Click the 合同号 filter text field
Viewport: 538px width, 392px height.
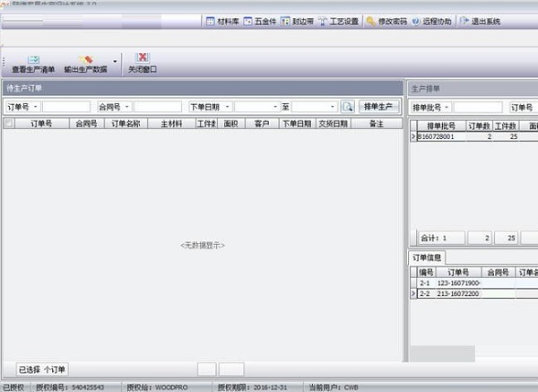click(x=158, y=107)
